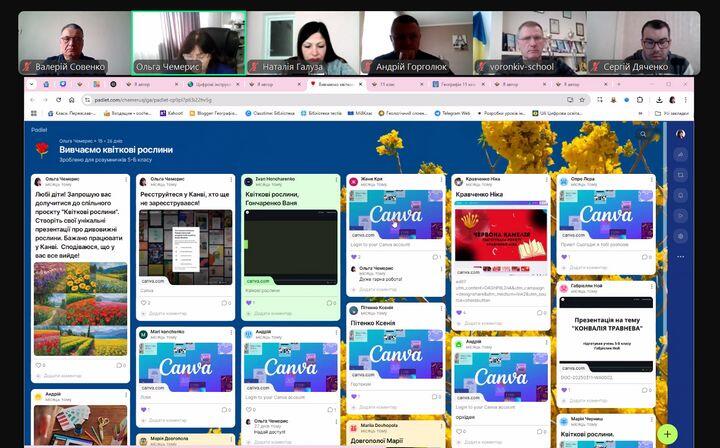Open the Padlet share arrow icon in sidebar
Image resolution: width=720 pixels, height=448 pixels.
681,154
